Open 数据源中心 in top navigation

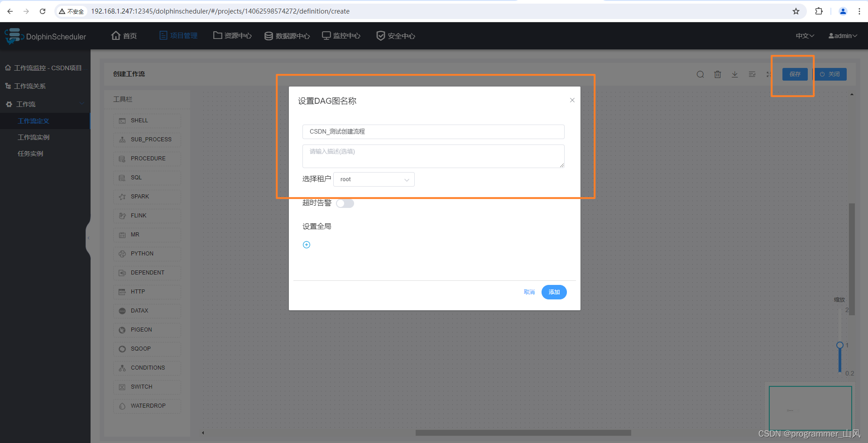[287, 36]
